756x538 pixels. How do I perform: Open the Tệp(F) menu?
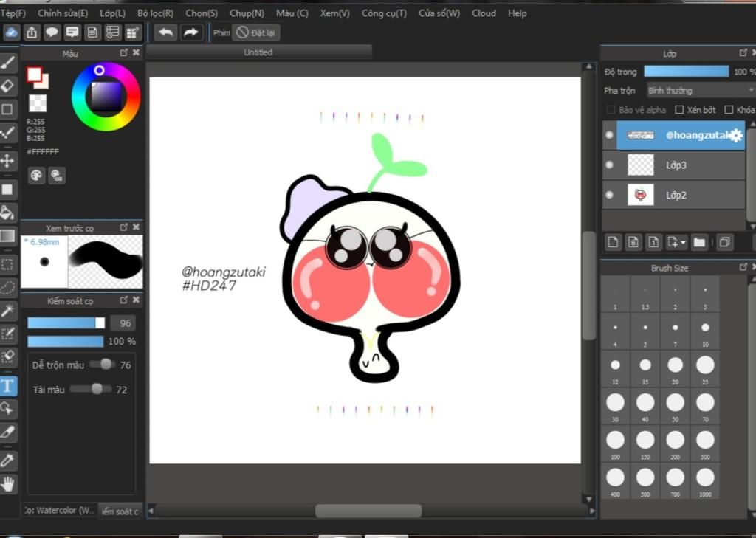(x=13, y=13)
